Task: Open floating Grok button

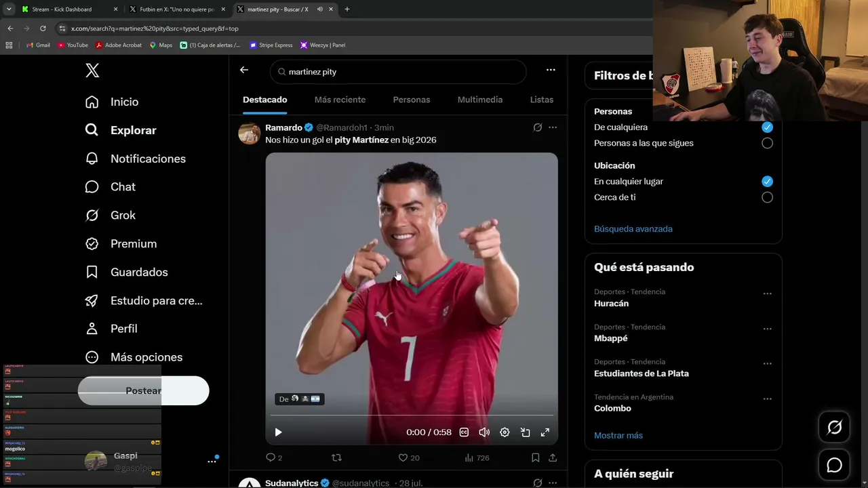Action: tap(834, 427)
